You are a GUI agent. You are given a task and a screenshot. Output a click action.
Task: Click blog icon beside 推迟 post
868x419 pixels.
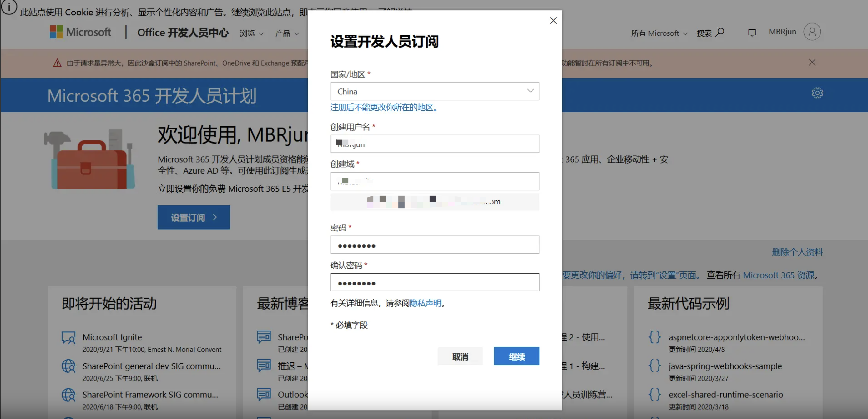click(x=264, y=366)
